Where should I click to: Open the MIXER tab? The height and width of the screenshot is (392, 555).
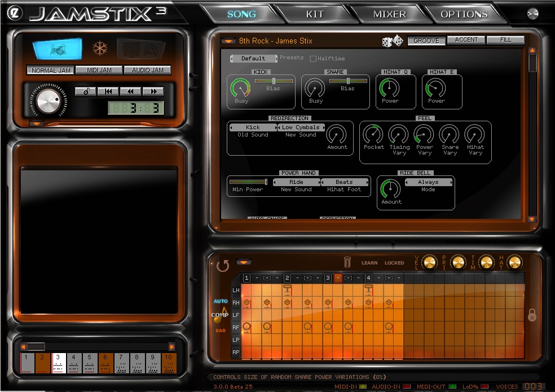389,14
